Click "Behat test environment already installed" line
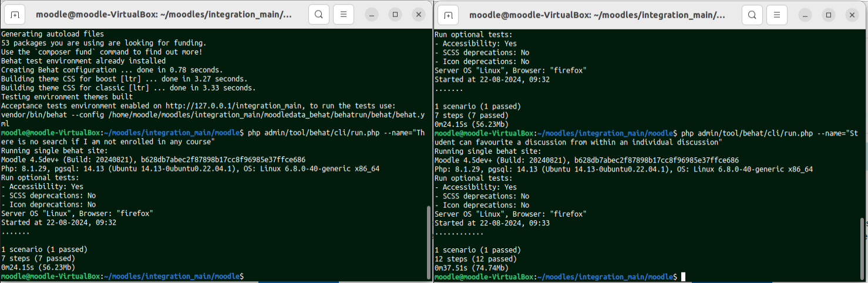The width and height of the screenshot is (868, 283). coord(83,60)
